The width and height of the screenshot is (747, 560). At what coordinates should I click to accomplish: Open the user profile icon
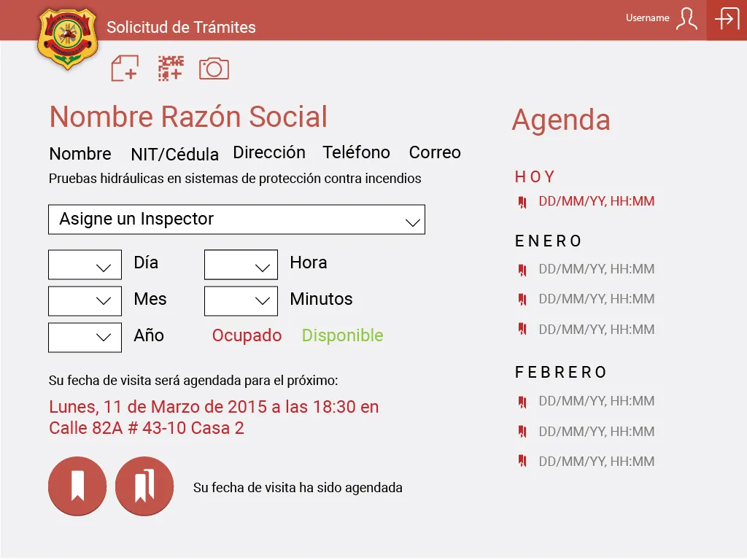[686, 19]
